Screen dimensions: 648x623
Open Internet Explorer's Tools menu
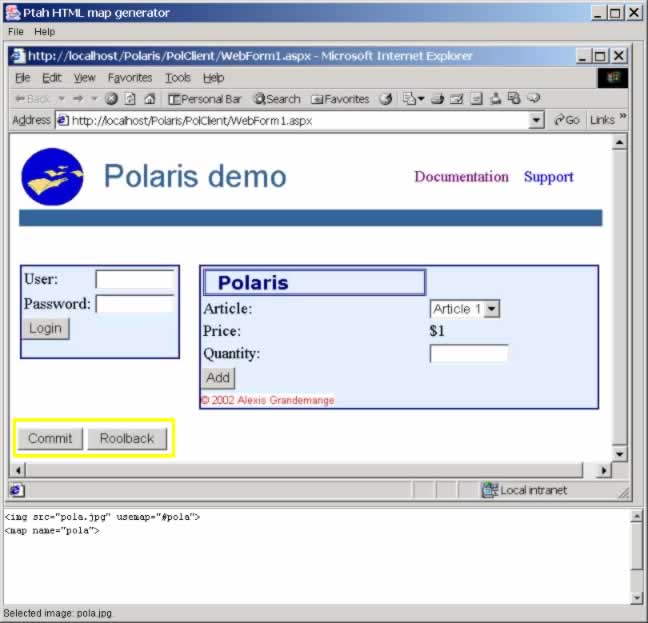(x=178, y=78)
